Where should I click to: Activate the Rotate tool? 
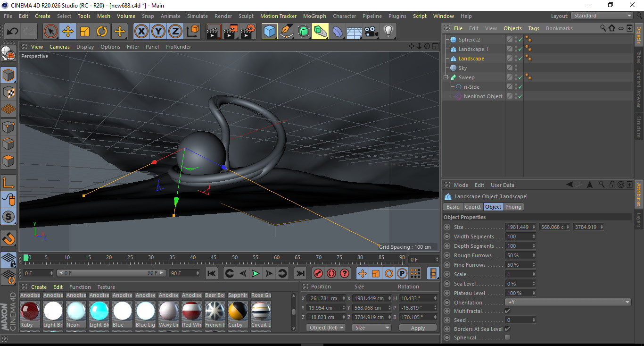click(102, 32)
